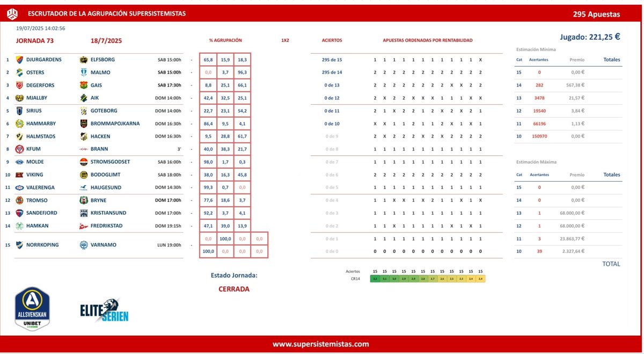Click the Bodoglimt team crest
644x354 pixels.
(84, 175)
